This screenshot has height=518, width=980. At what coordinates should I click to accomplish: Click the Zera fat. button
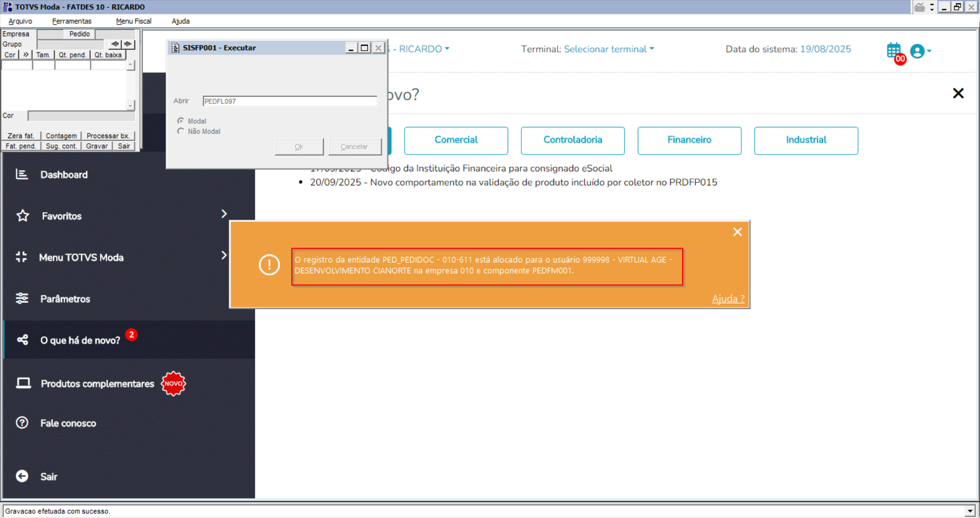21,136
